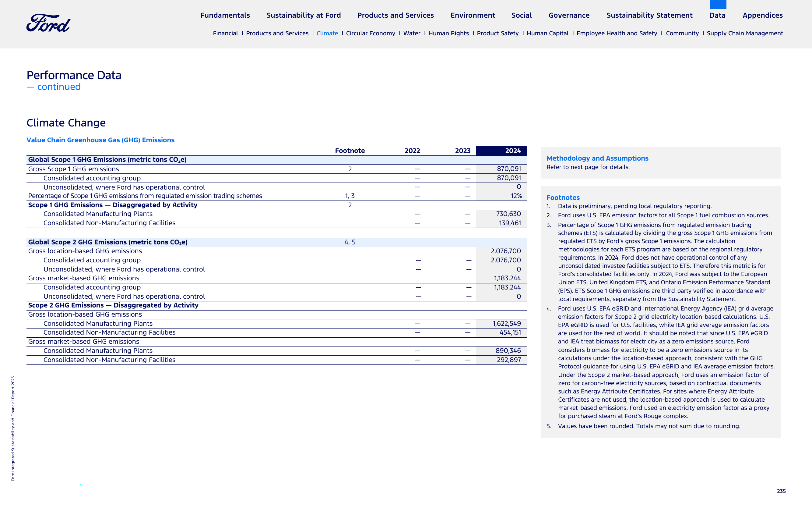Image resolution: width=812 pixels, height=508 pixels.
Task: Click Global Scope 1 GHG Emissions heading
Action: pyautogui.click(x=107, y=160)
